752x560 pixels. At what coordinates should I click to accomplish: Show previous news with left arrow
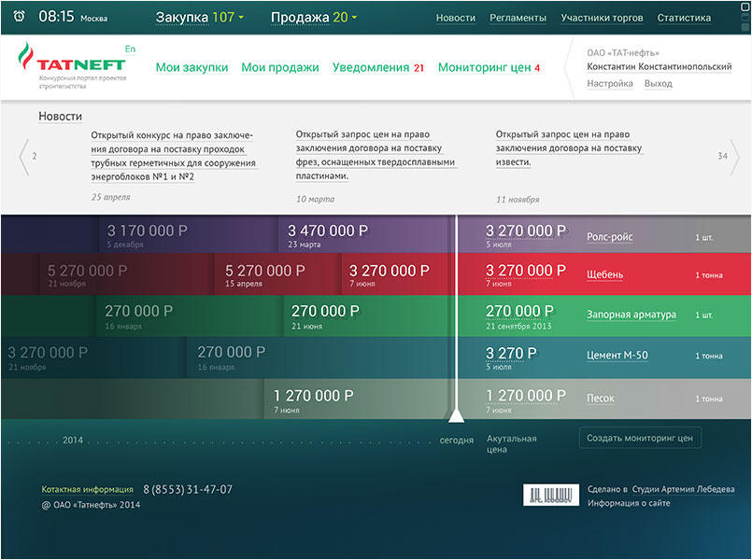point(24,157)
